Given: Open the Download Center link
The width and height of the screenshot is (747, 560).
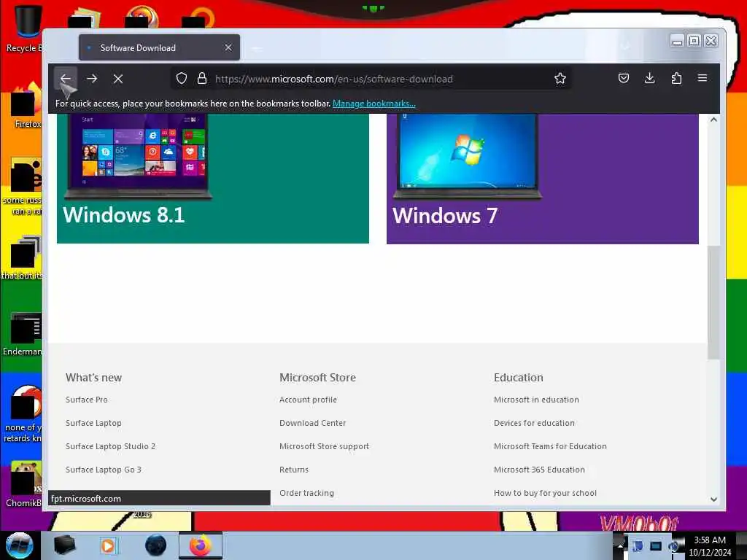Looking at the screenshot, I should (x=312, y=423).
